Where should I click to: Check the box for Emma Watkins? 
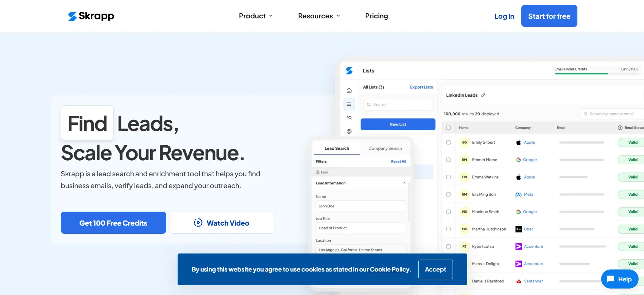point(448,177)
